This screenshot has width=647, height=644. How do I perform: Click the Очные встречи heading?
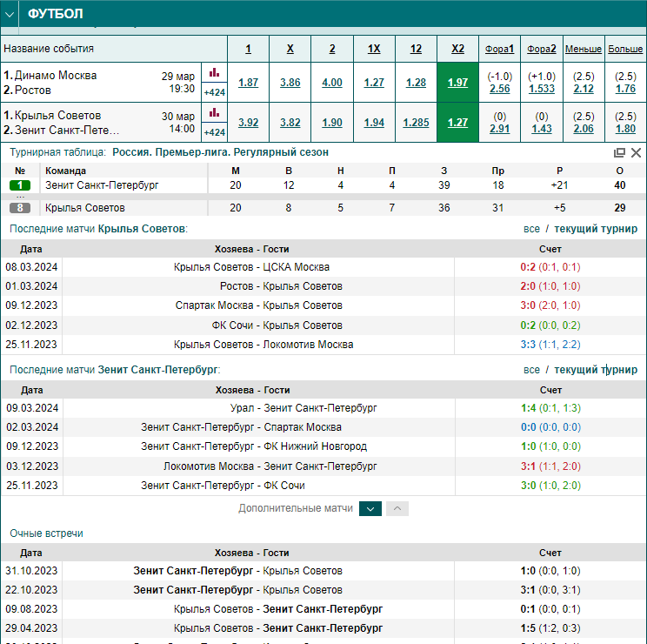tap(46, 533)
